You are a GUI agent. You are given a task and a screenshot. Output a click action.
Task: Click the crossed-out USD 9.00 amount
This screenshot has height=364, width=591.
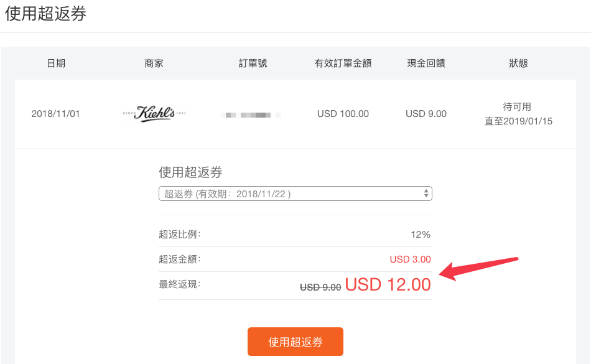pos(320,287)
